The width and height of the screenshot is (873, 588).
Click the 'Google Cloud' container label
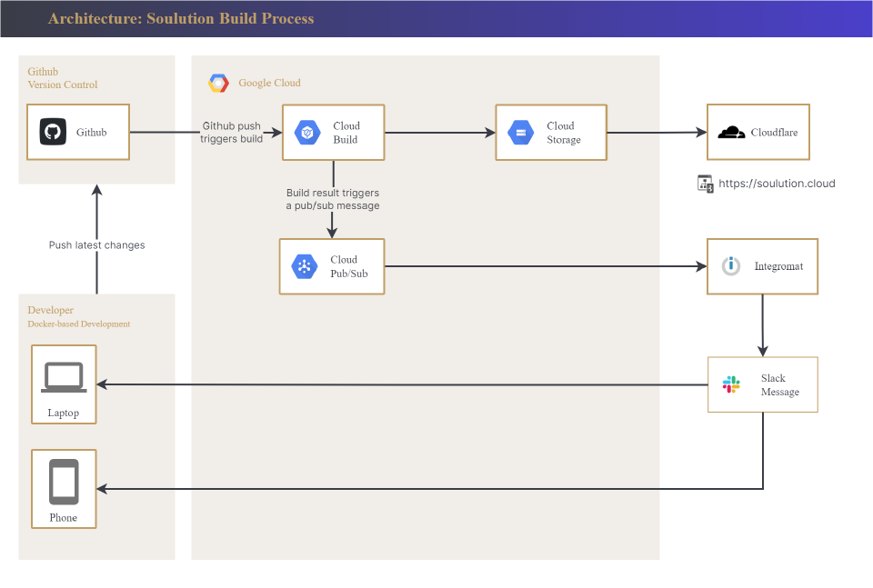click(x=269, y=83)
